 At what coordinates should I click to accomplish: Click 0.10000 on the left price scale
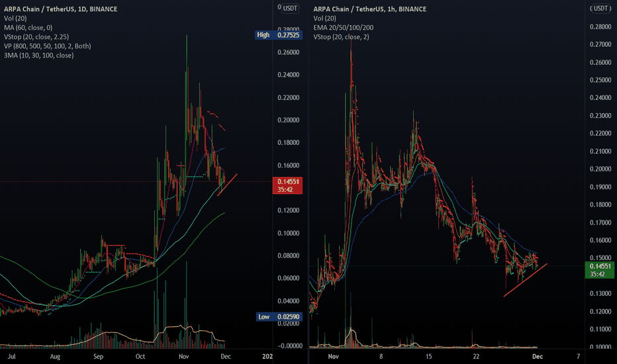tap(289, 233)
